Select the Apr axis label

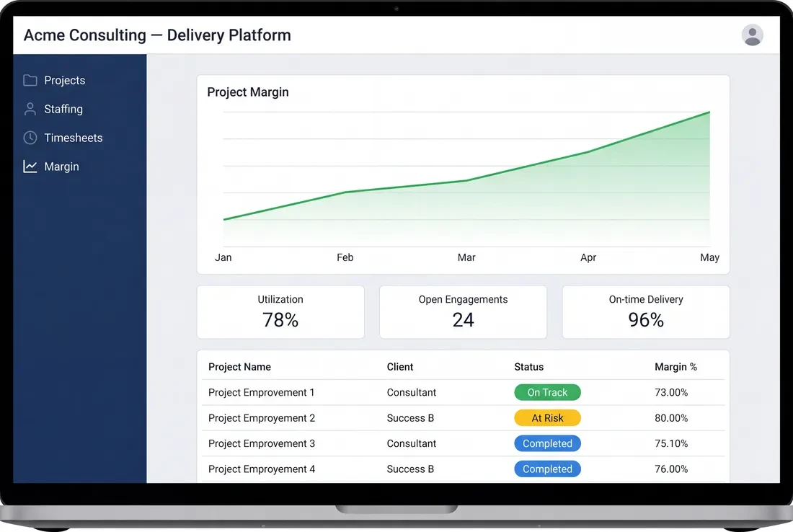(588, 257)
